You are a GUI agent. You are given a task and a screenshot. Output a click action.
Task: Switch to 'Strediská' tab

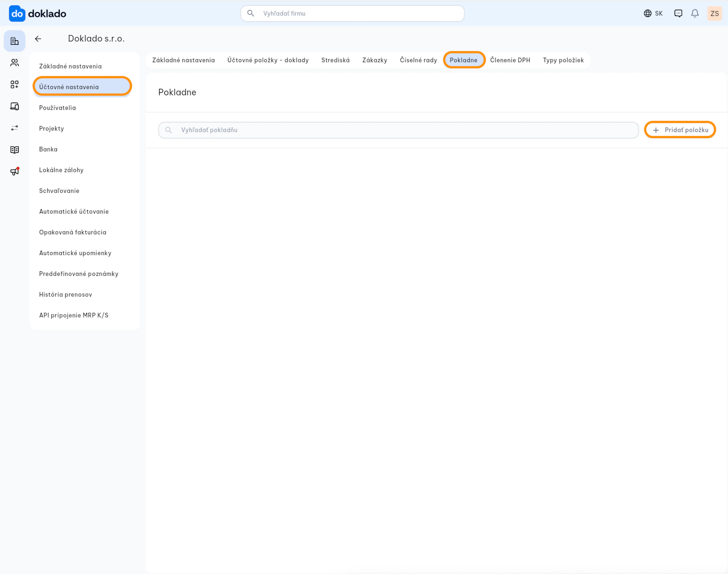click(335, 60)
